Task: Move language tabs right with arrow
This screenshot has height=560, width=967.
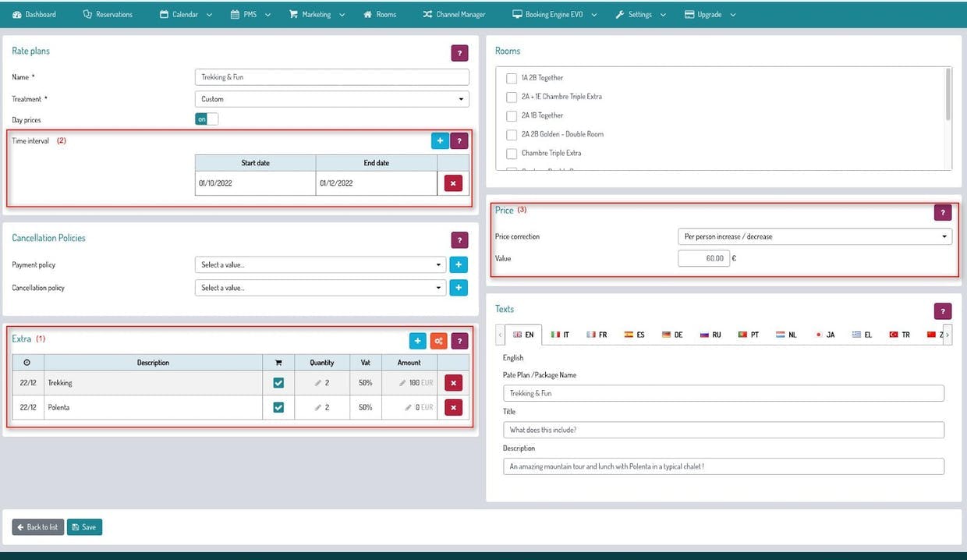Action: (948, 335)
